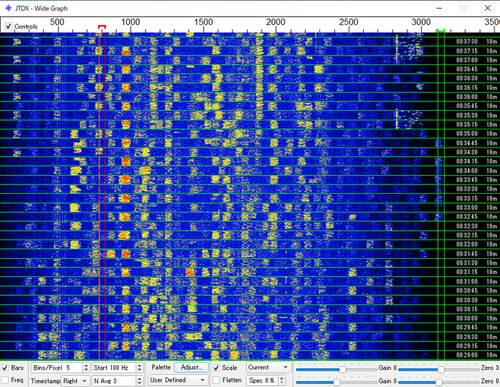Open the Timestamp Right dropdown

[75, 381]
